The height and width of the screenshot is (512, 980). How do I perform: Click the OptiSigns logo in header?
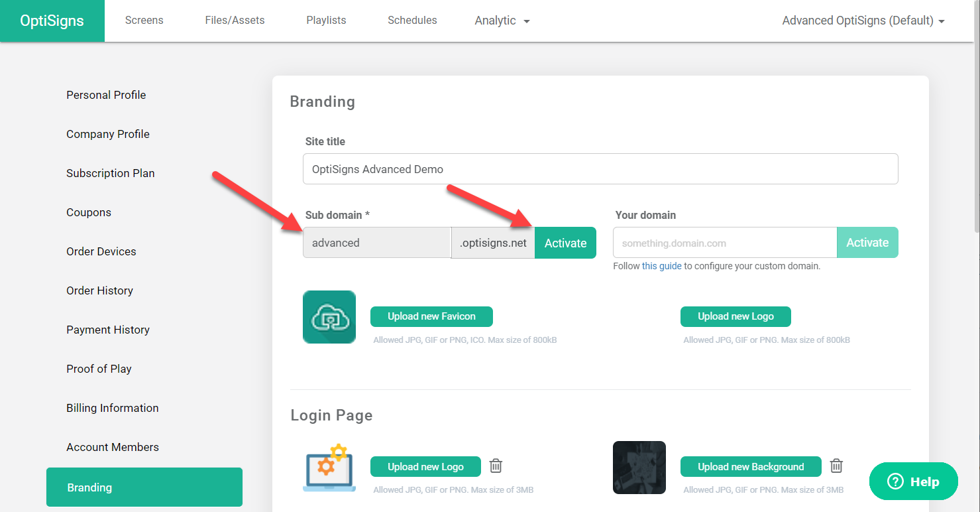click(52, 21)
